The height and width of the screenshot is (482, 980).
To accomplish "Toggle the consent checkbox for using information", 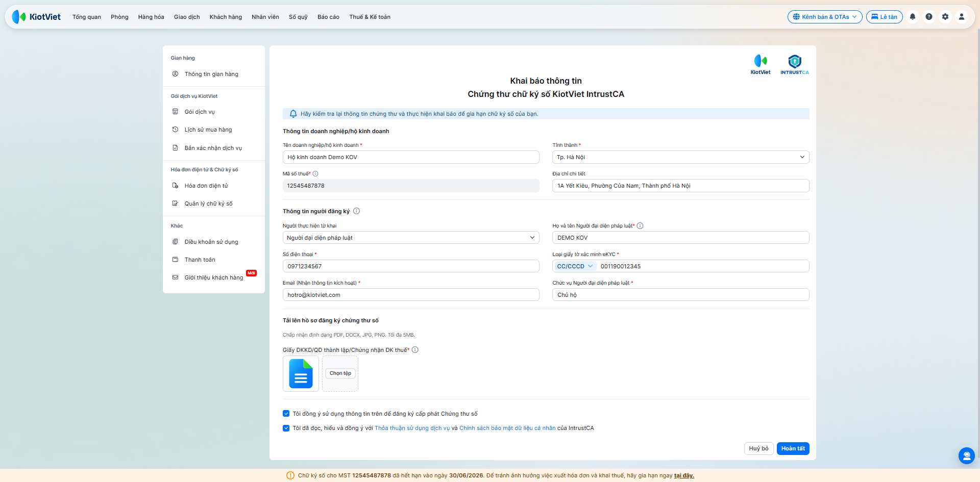I will pos(286,414).
